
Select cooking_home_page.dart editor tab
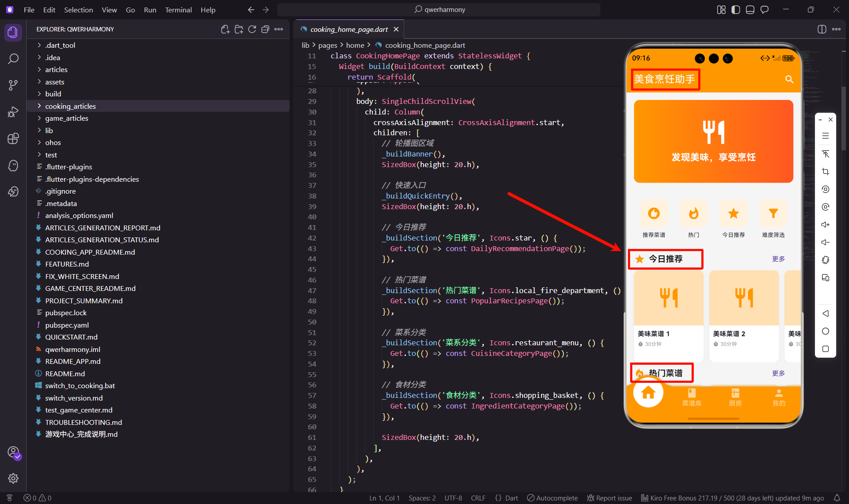coord(348,29)
